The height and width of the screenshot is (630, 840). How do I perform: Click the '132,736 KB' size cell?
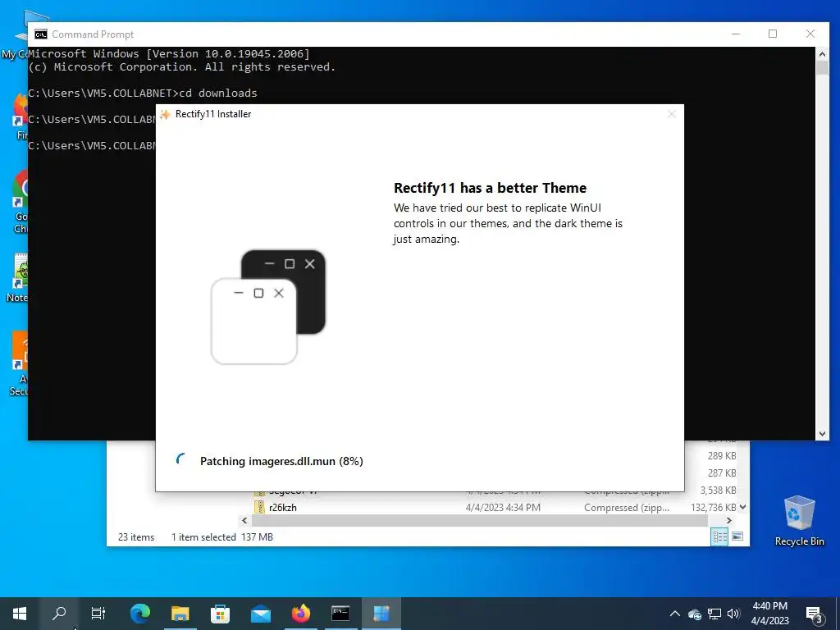pos(713,507)
